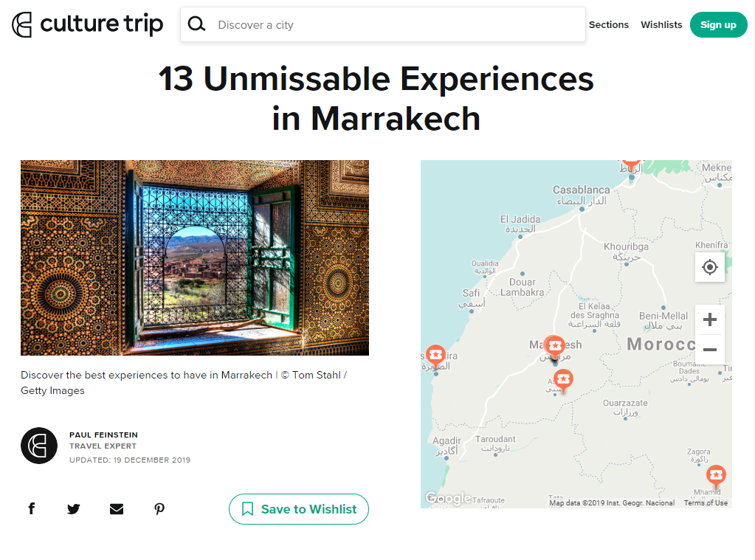Click the Sign up button
The image size is (755, 560).
(718, 24)
